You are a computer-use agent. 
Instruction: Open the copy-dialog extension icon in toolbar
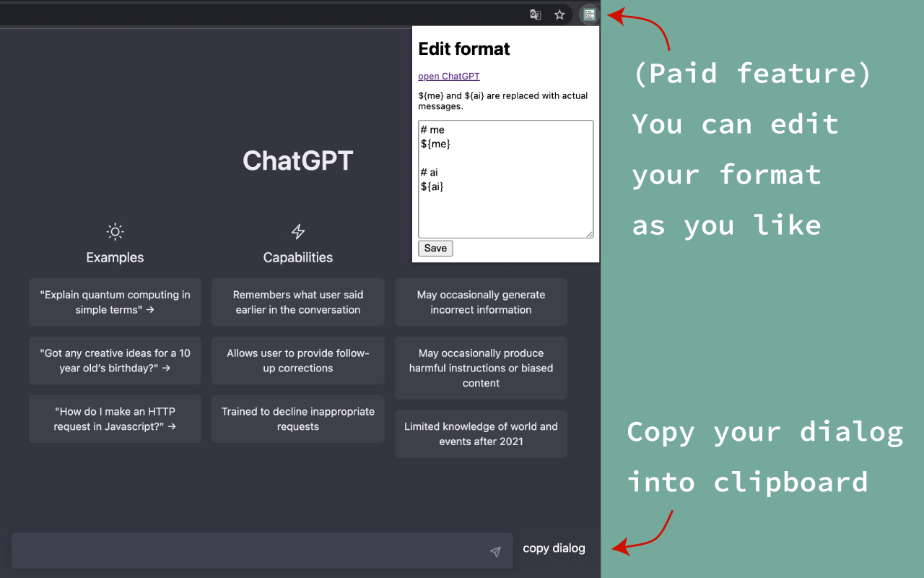pyautogui.click(x=590, y=14)
